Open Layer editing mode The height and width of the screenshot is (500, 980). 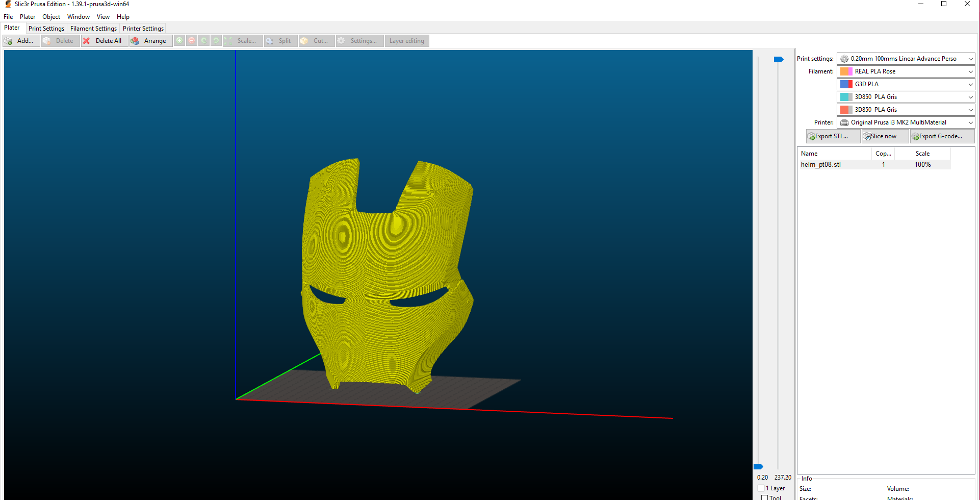pyautogui.click(x=407, y=41)
